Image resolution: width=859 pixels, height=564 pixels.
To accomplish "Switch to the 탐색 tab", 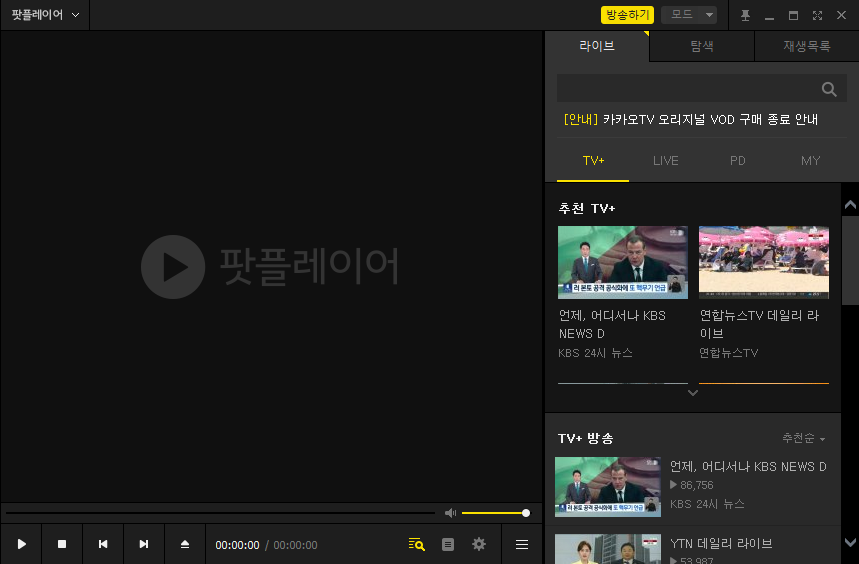I will (x=702, y=46).
